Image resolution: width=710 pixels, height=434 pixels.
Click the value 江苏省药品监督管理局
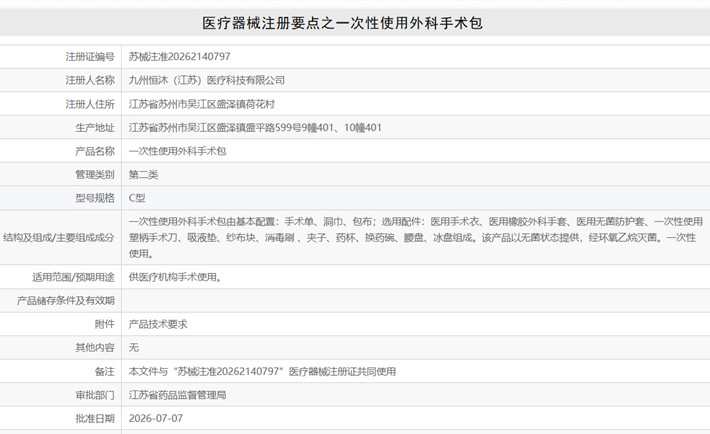click(x=177, y=395)
